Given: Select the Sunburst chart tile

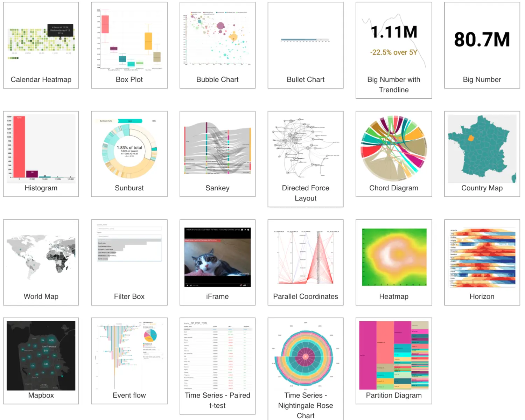Looking at the screenshot, I should (129, 154).
